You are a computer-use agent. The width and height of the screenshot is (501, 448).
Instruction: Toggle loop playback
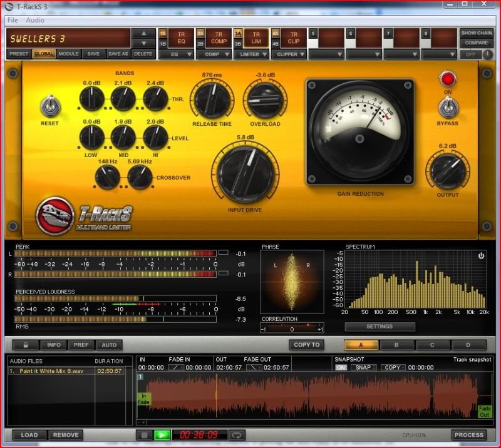[x=237, y=435]
